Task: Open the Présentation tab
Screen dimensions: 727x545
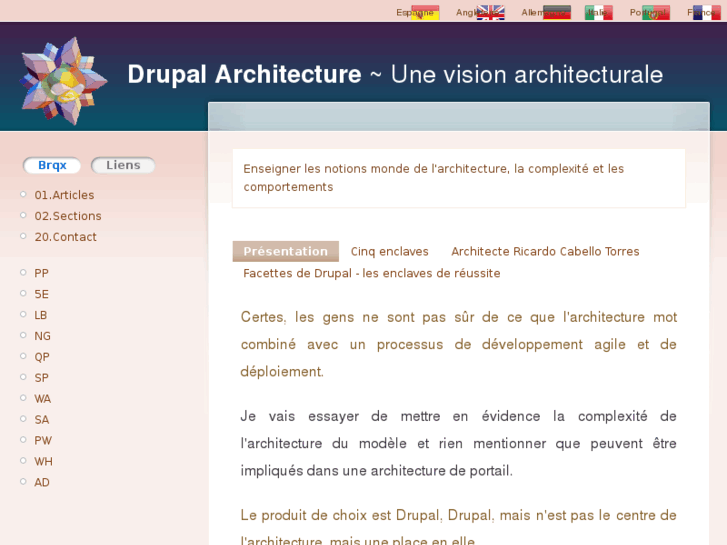Action: pos(286,251)
